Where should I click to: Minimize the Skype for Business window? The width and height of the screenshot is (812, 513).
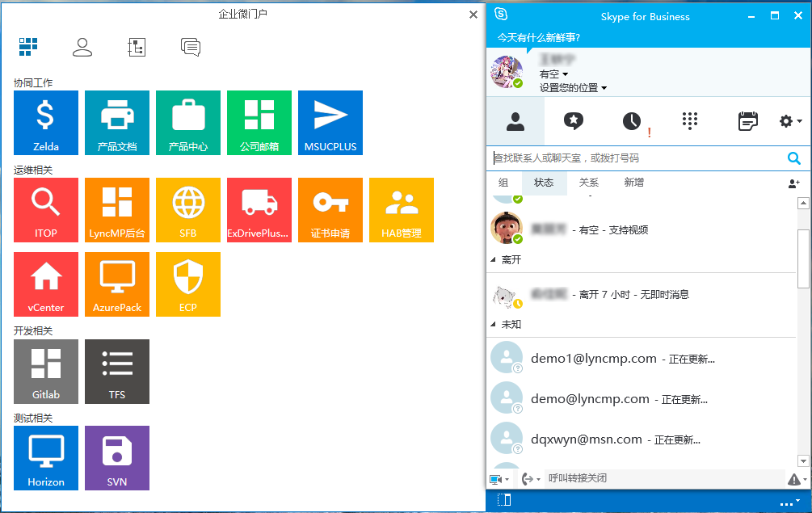[751, 16]
